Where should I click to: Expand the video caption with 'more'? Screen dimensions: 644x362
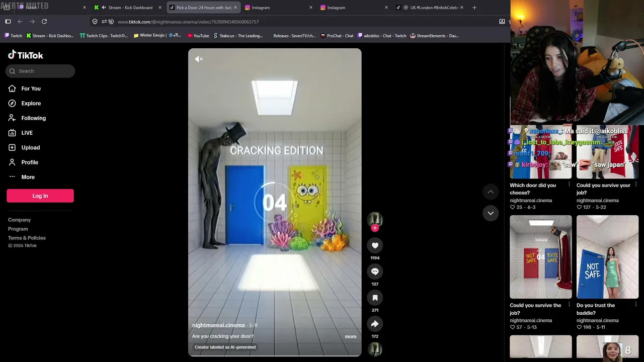[x=351, y=336]
